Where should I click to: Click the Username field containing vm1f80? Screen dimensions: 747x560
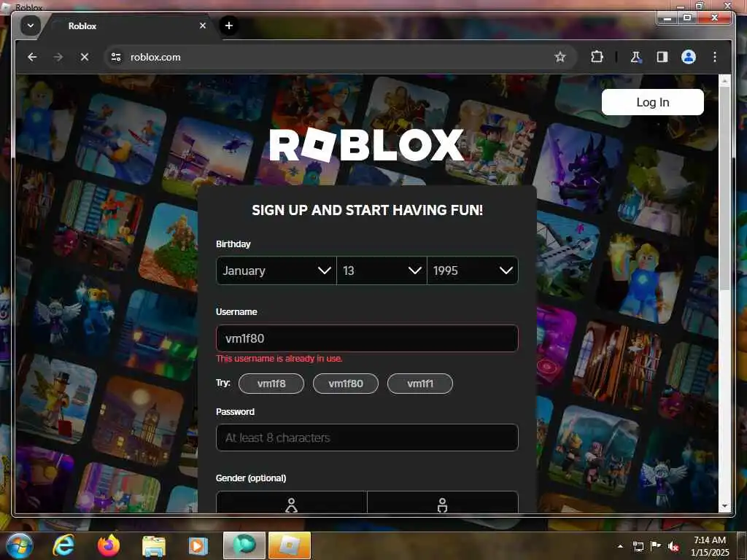point(367,338)
